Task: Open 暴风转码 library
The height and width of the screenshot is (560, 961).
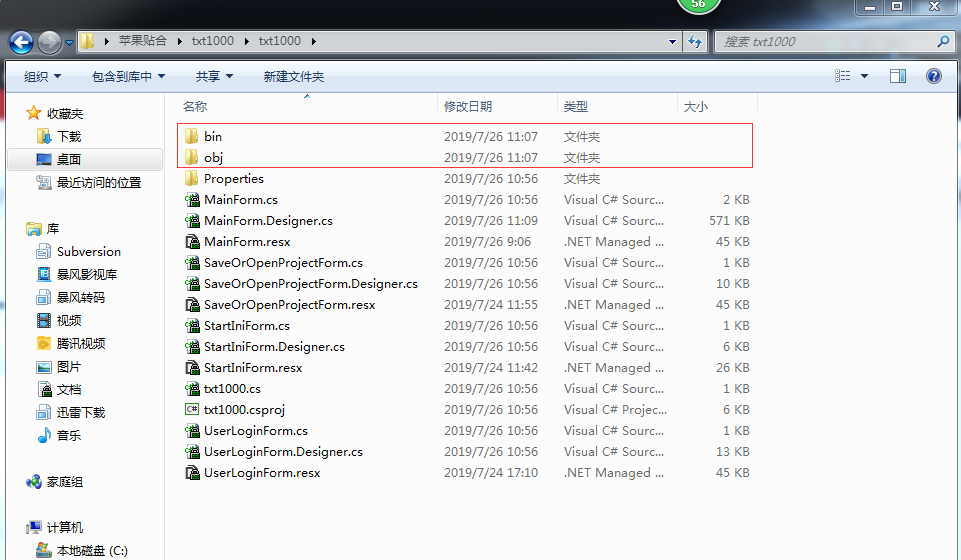Action: point(80,298)
